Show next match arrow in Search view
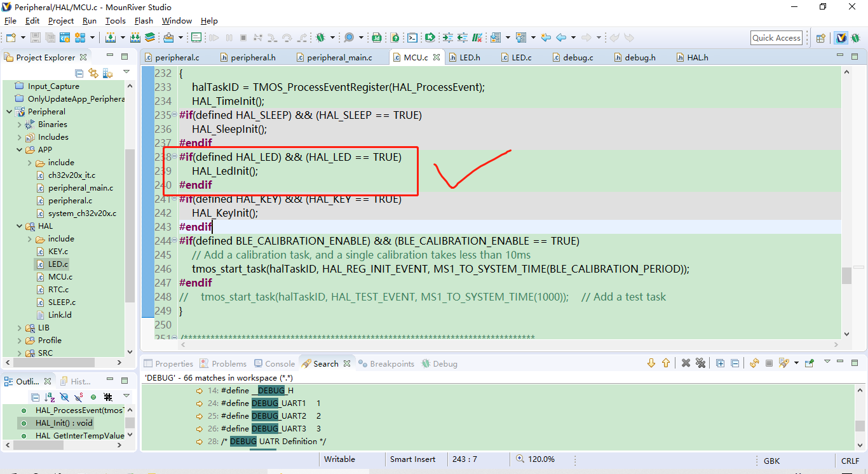868x474 pixels. point(651,363)
